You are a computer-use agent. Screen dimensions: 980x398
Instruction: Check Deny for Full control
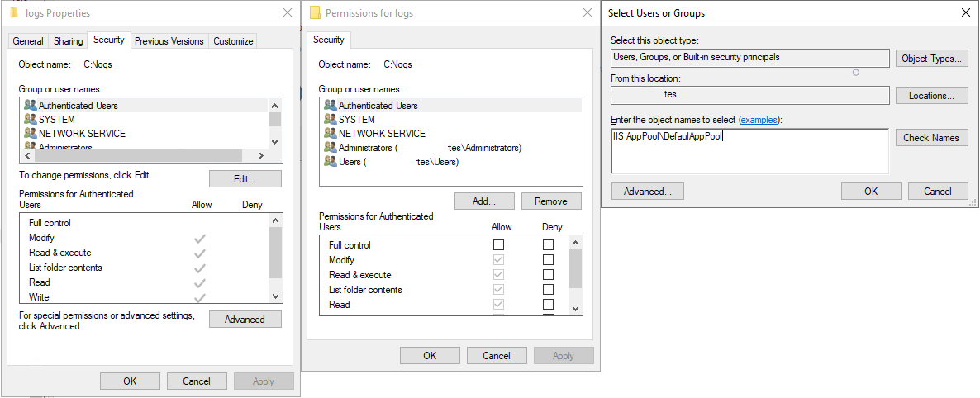click(548, 245)
